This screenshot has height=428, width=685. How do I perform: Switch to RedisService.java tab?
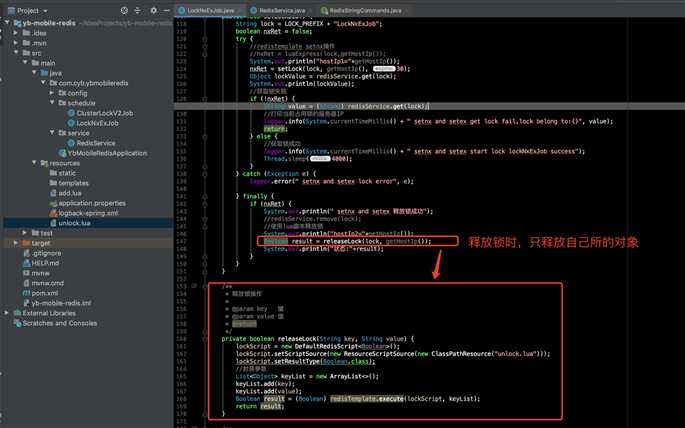(282, 10)
